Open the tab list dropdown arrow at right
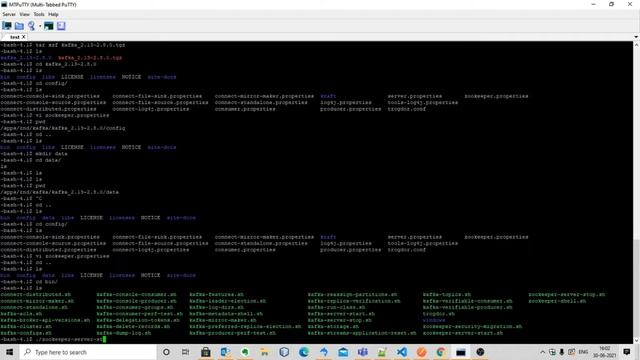Image resolution: width=640 pixels, height=360 pixels. tap(636, 37)
